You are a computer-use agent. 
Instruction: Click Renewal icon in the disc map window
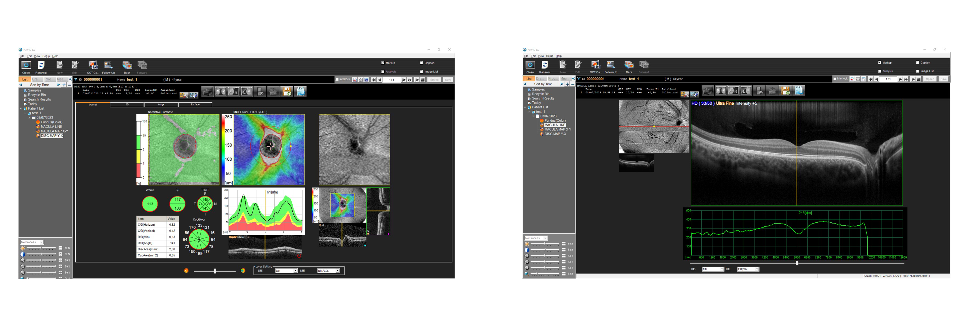point(41,65)
